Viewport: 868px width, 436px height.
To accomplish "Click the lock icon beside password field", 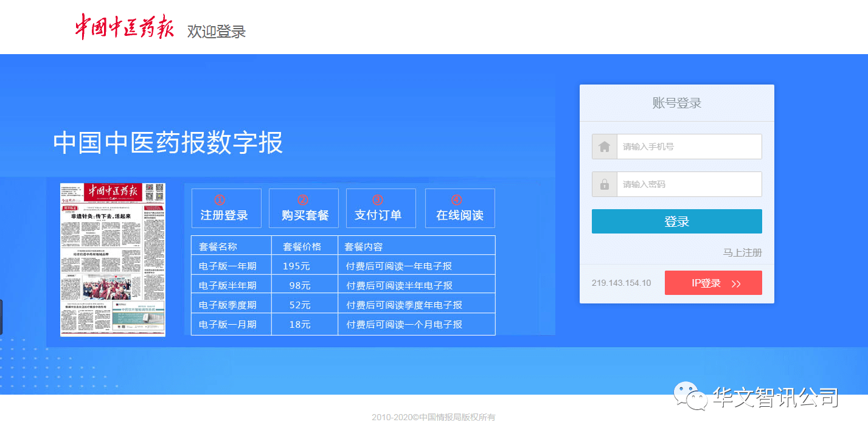I will pyautogui.click(x=605, y=184).
